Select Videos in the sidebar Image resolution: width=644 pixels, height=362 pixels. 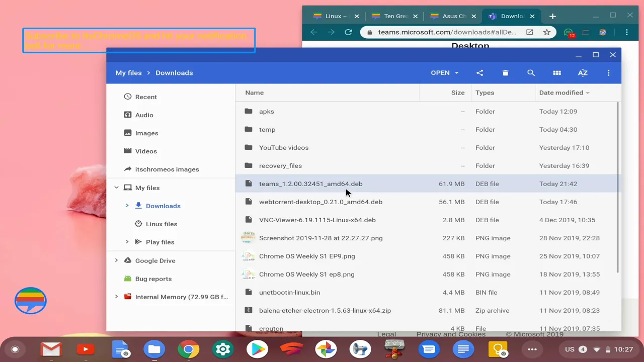(x=171, y=151)
